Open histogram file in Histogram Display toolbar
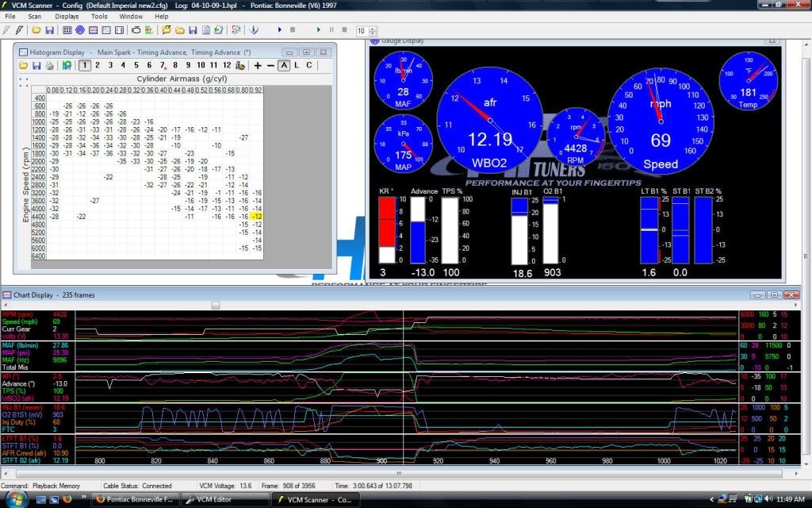Image resolution: width=812 pixels, height=508 pixels. (23, 65)
